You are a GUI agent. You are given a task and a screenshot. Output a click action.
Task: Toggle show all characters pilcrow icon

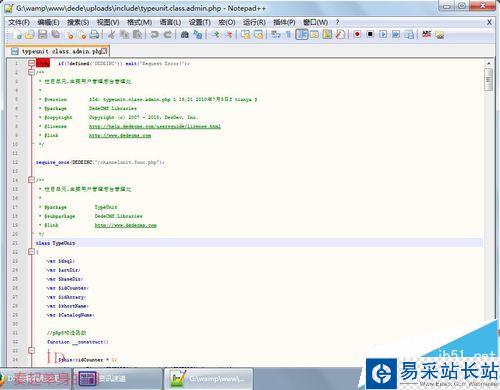pos(288,34)
